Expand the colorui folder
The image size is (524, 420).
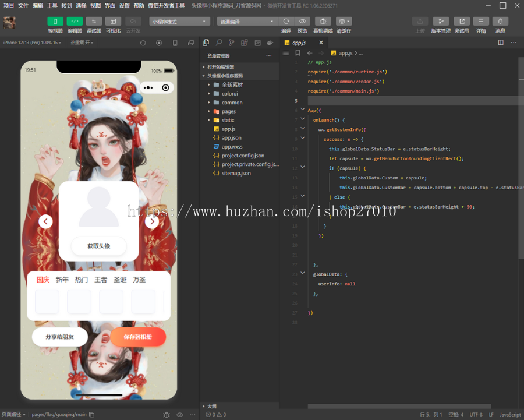(239, 94)
